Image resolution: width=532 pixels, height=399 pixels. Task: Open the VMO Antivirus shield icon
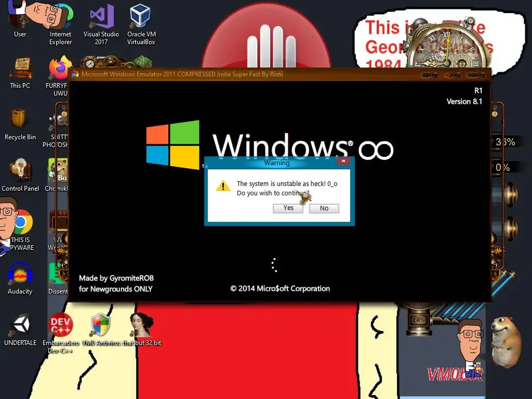point(101,329)
